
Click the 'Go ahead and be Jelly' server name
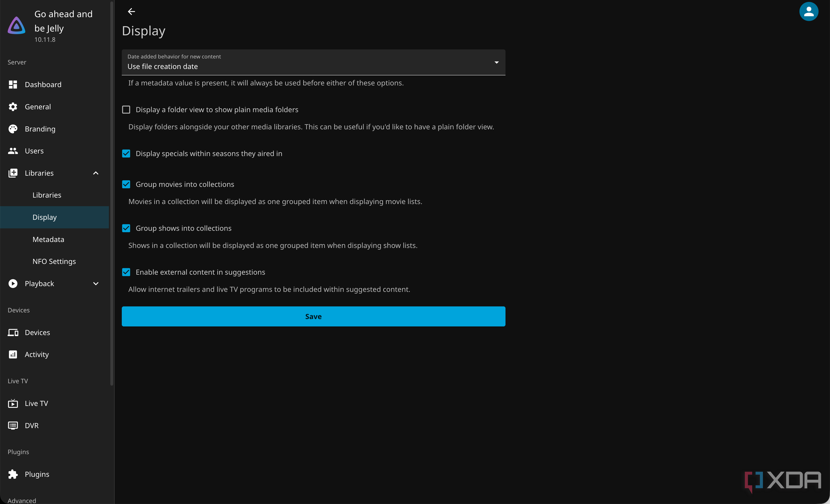(x=63, y=21)
